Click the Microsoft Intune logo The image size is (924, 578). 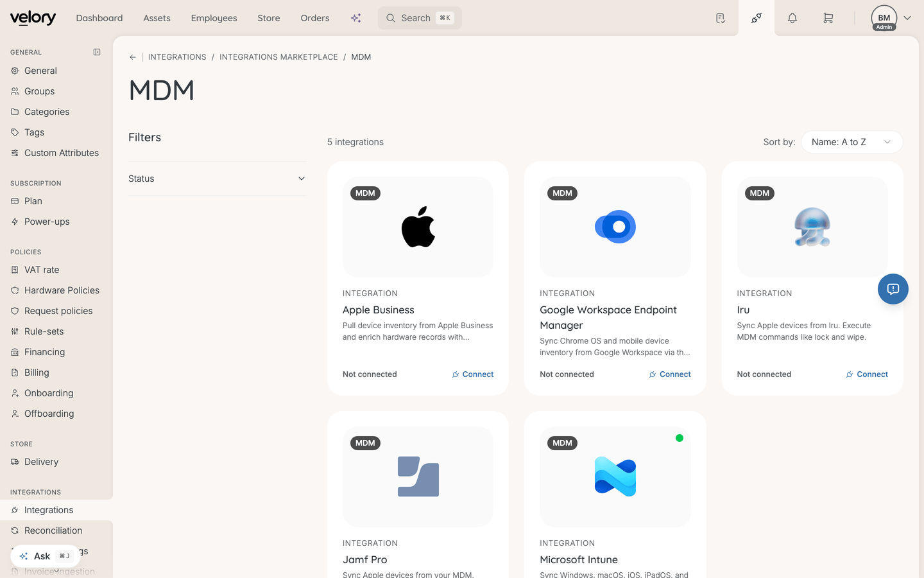pyautogui.click(x=615, y=477)
